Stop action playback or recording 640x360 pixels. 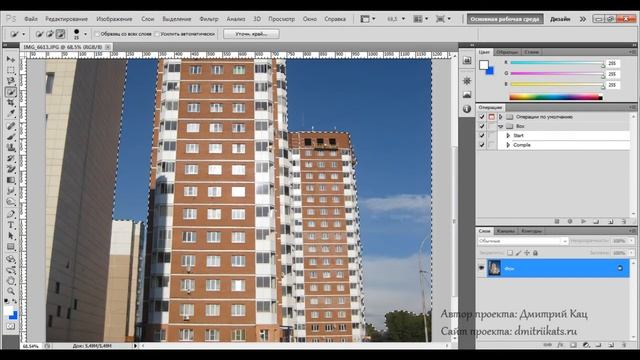[557, 221]
